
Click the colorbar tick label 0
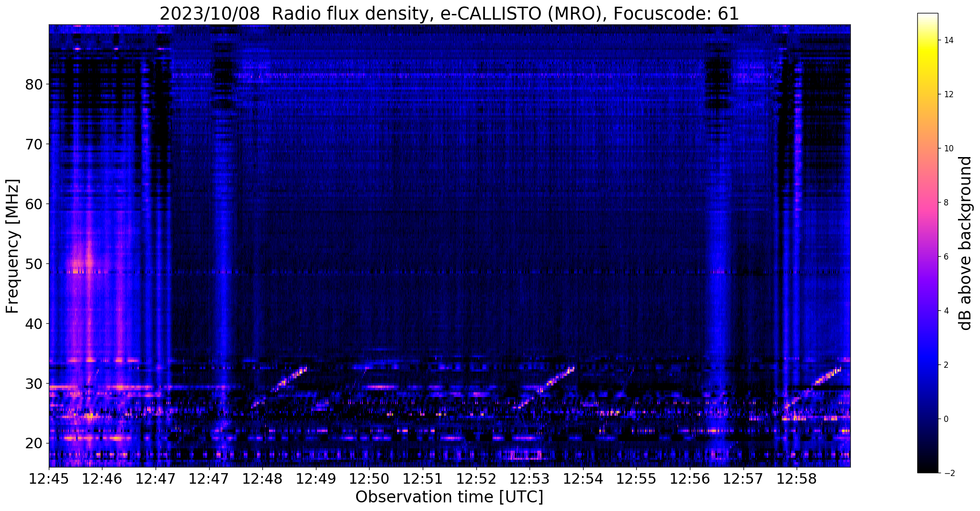point(946,419)
